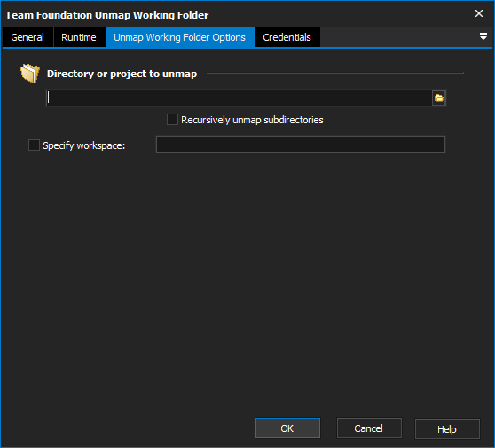Focus the directory or project input field
The image size is (495, 448).
click(x=239, y=98)
